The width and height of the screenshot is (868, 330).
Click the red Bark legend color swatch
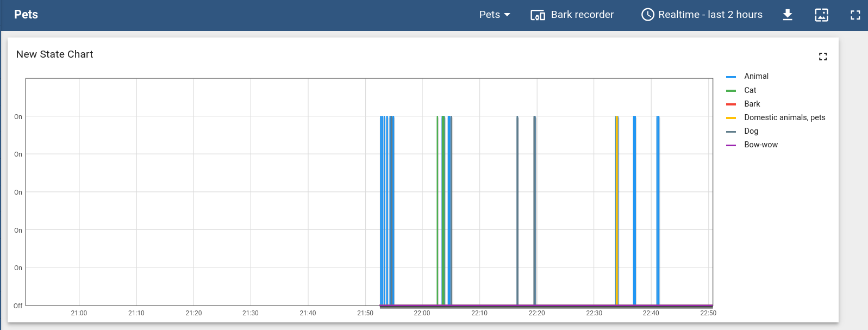[731, 104]
